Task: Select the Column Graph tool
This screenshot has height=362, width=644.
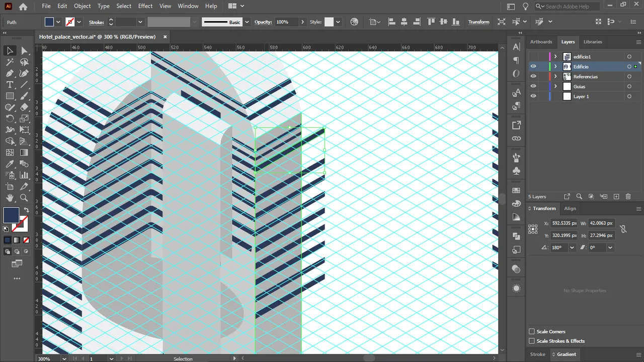Action: (24, 175)
